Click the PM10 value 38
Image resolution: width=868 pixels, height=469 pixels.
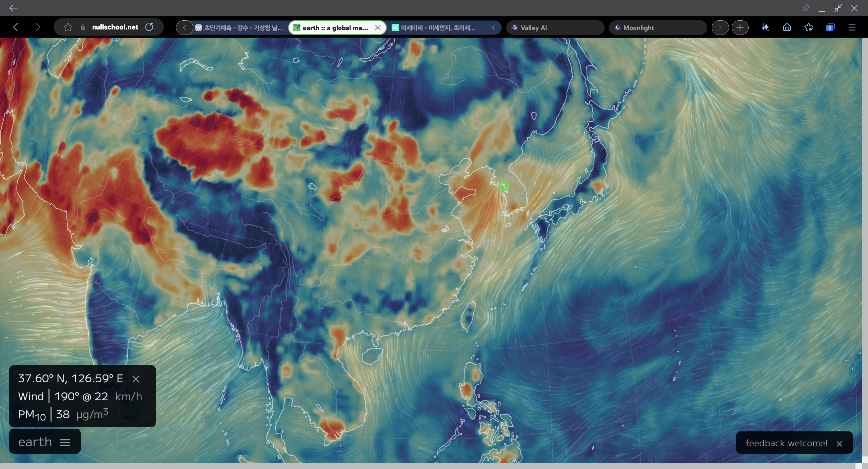(63, 414)
